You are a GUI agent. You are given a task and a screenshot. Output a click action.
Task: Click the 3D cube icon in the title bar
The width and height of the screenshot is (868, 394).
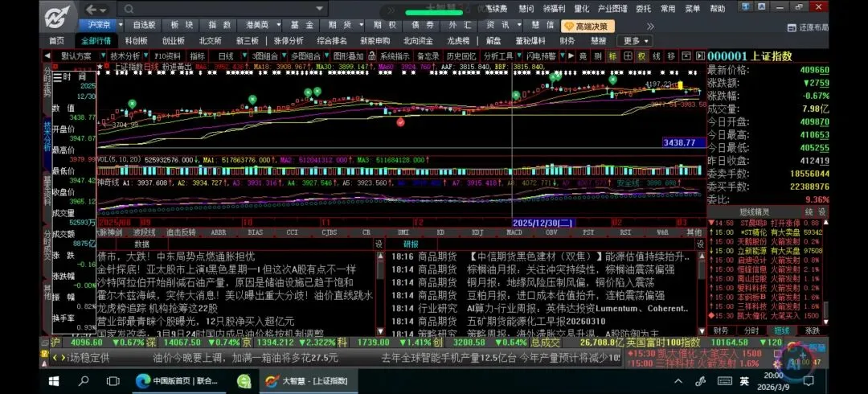[747, 7]
